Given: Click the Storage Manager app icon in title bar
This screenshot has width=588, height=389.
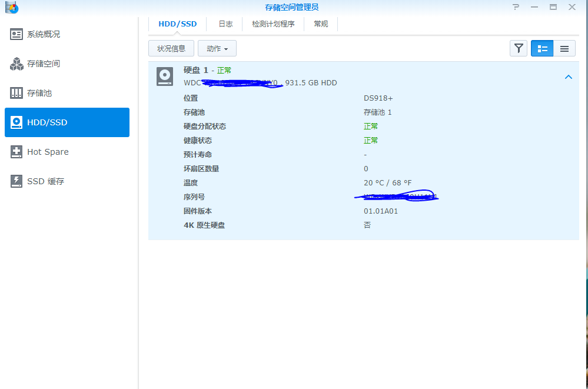Looking at the screenshot, I should click(x=11, y=7).
